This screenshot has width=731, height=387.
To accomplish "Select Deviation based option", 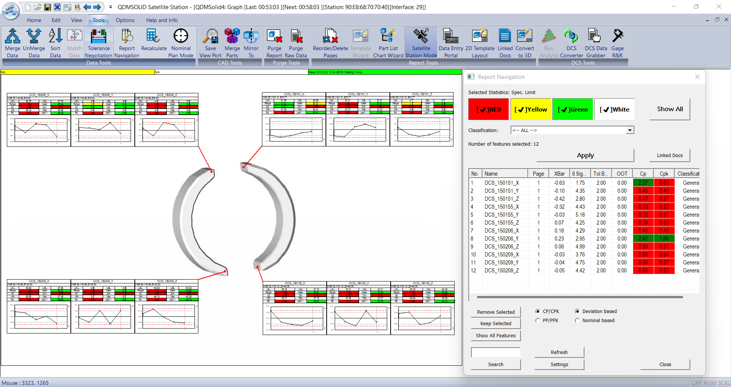I will (x=578, y=311).
